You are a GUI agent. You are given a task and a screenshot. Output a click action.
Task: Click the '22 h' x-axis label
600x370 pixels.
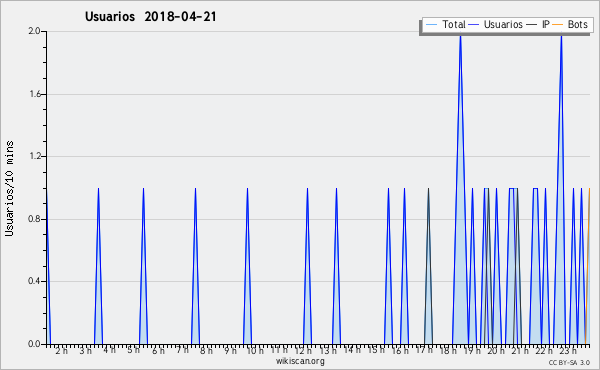pyautogui.click(x=545, y=351)
